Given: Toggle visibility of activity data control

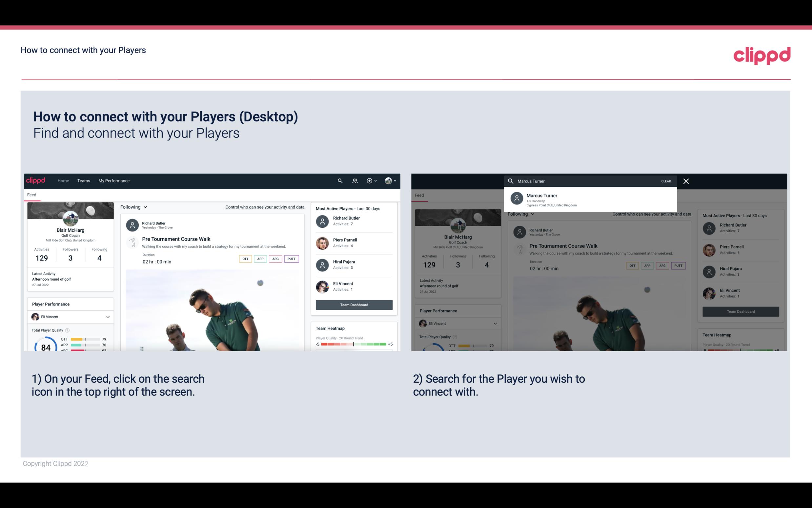Looking at the screenshot, I should pyautogui.click(x=264, y=207).
